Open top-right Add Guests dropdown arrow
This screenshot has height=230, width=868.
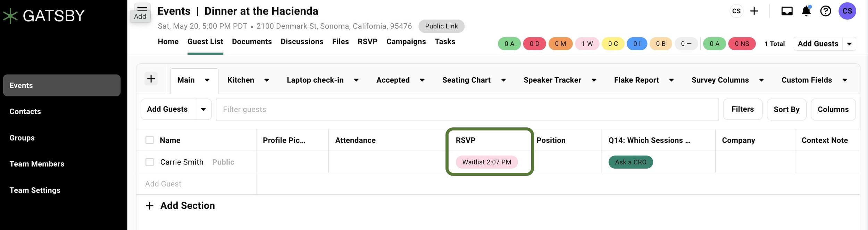(x=849, y=44)
